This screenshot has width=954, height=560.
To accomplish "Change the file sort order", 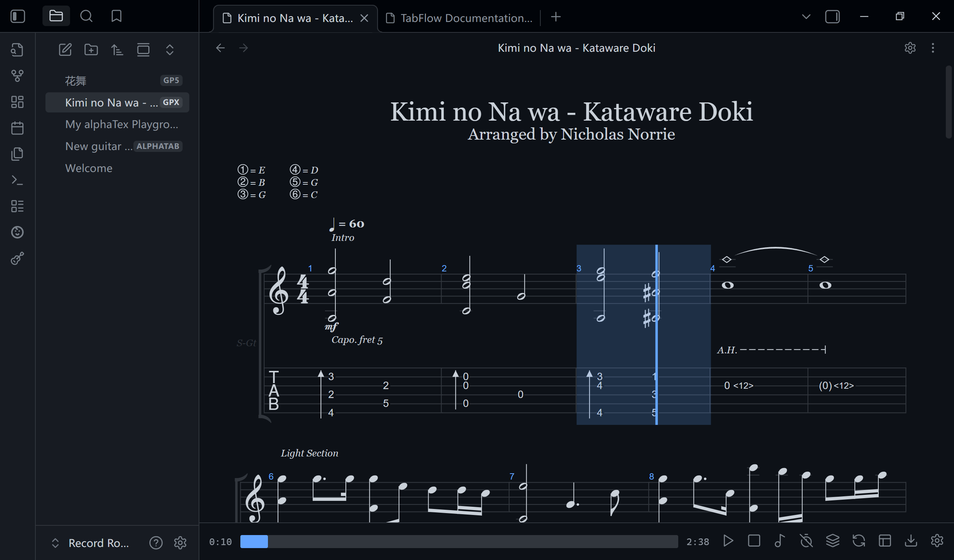I will 117,50.
